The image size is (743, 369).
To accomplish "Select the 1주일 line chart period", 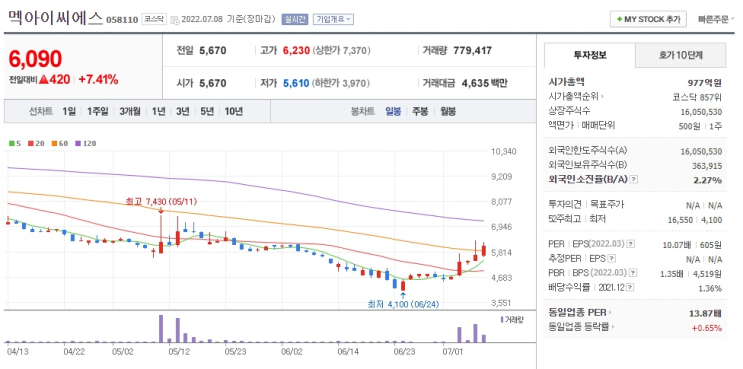I will [98, 111].
